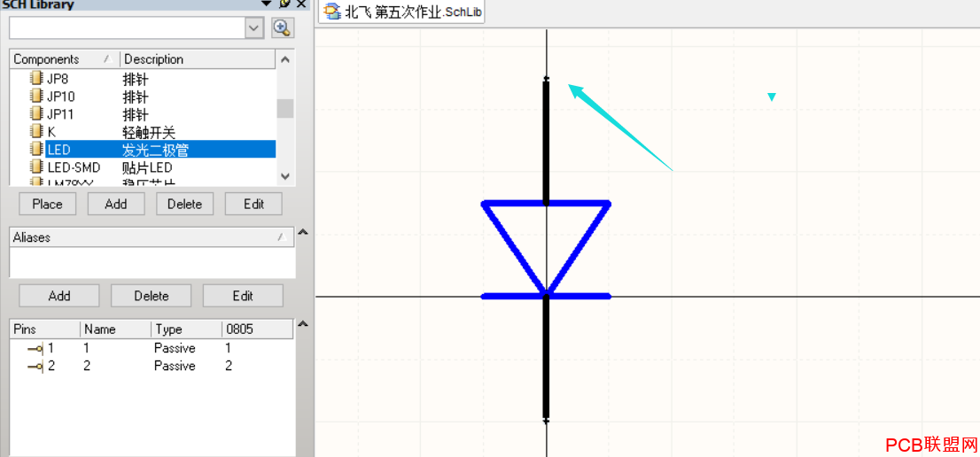Close the SCH Library panel
The width and height of the screenshot is (980, 457).
point(301,4)
